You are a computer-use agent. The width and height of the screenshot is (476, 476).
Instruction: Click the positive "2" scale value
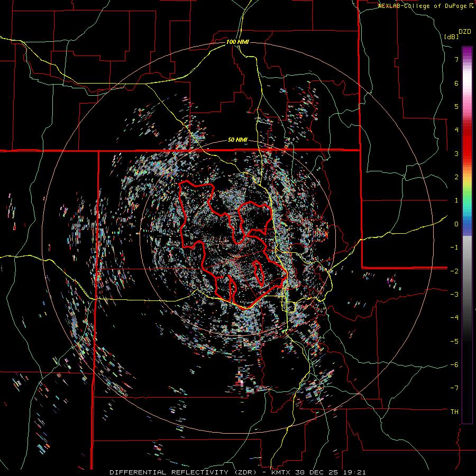456,177
